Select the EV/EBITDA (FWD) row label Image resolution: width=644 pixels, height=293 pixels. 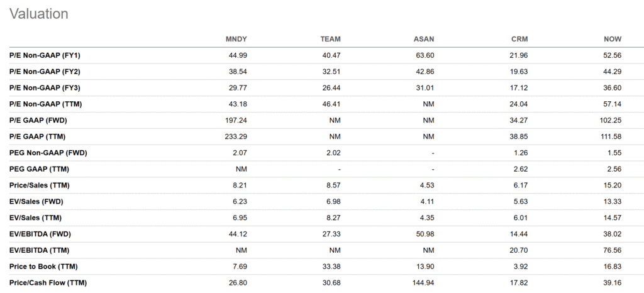40,234
